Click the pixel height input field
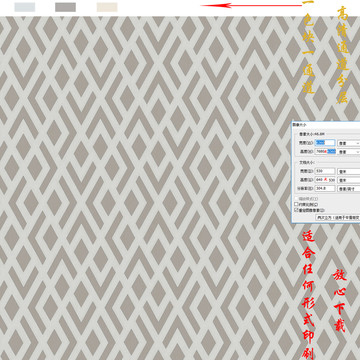Viewport: 360px width, 360px height. click(x=325, y=152)
